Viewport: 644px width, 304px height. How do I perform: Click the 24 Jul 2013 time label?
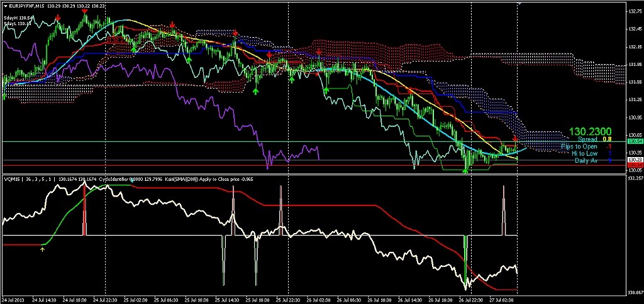click(14, 300)
